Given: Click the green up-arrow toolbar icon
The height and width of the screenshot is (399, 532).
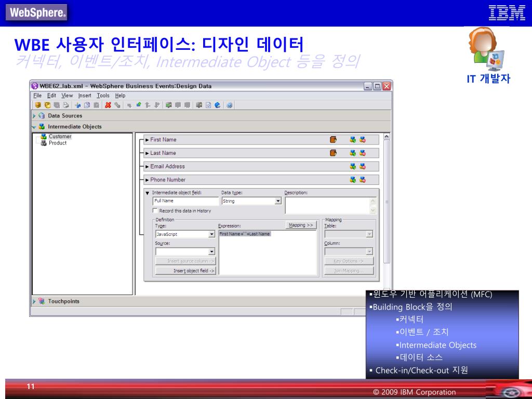Looking at the screenshot, I should (138, 105).
